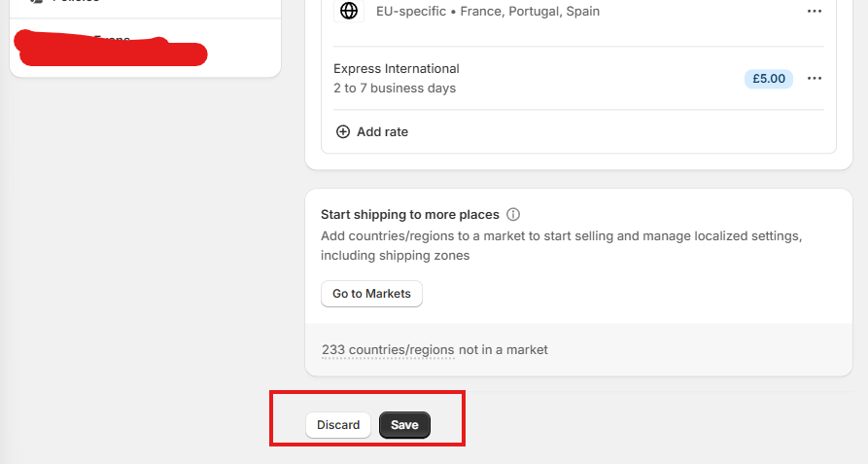Image resolution: width=868 pixels, height=464 pixels.
Task: Open the Express International rate options menu
Action: 814,78
